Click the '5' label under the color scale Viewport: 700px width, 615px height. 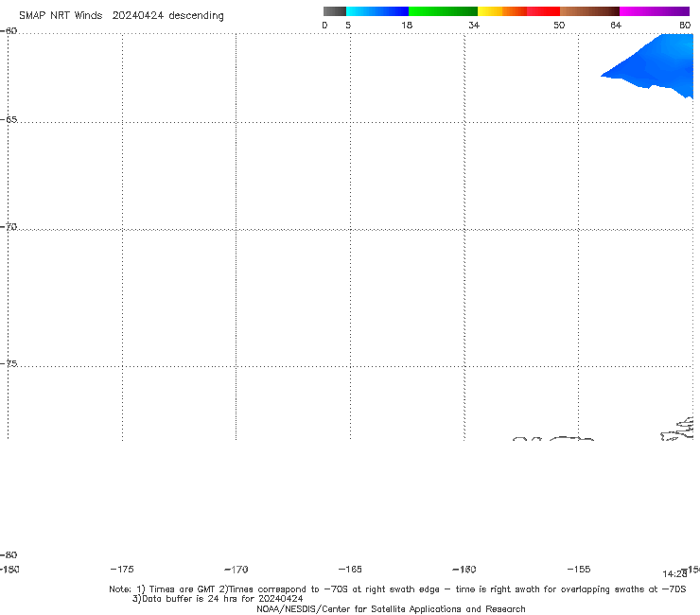tap(348, 25)
